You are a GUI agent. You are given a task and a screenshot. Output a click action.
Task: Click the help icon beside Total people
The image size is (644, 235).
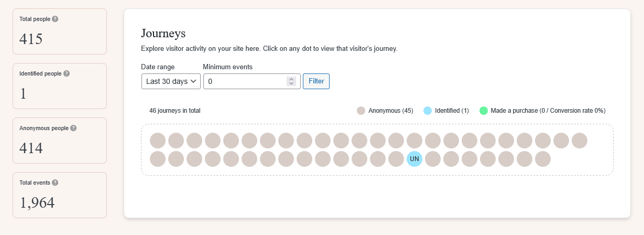pos(55,19)
